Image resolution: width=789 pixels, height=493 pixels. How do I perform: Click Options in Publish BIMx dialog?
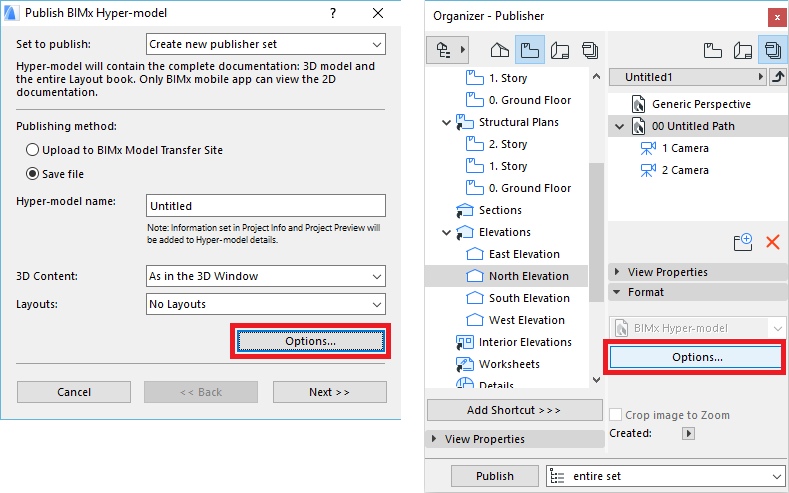310,341
